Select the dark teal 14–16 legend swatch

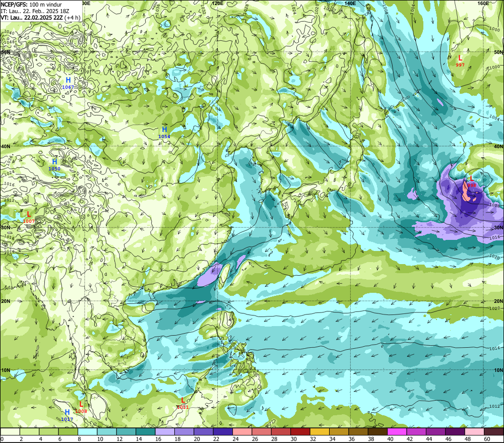(146, 432)
